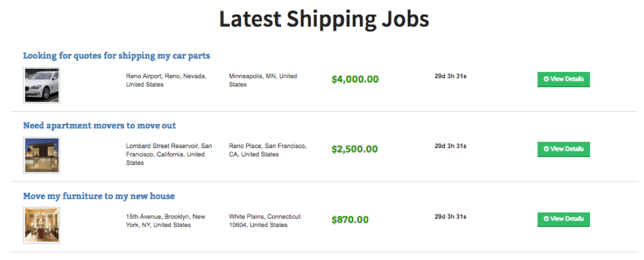Click the white car thumbnail image

[x=41, y=85]
